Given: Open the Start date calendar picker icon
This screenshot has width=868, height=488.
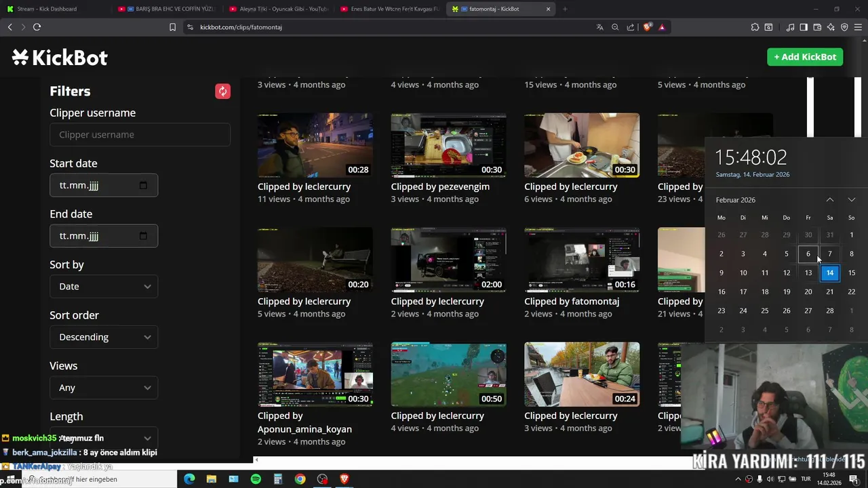Looking at the screenshot, I should pos(143,186).
